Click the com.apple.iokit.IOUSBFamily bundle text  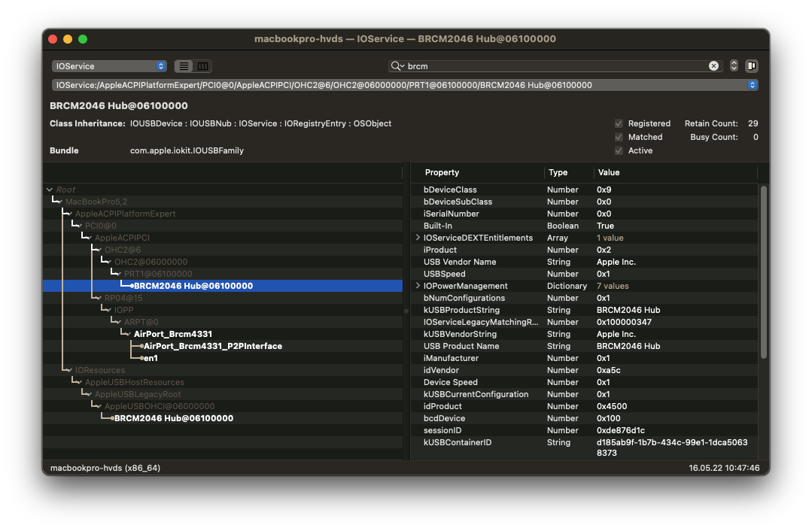[x=187, y=150]
